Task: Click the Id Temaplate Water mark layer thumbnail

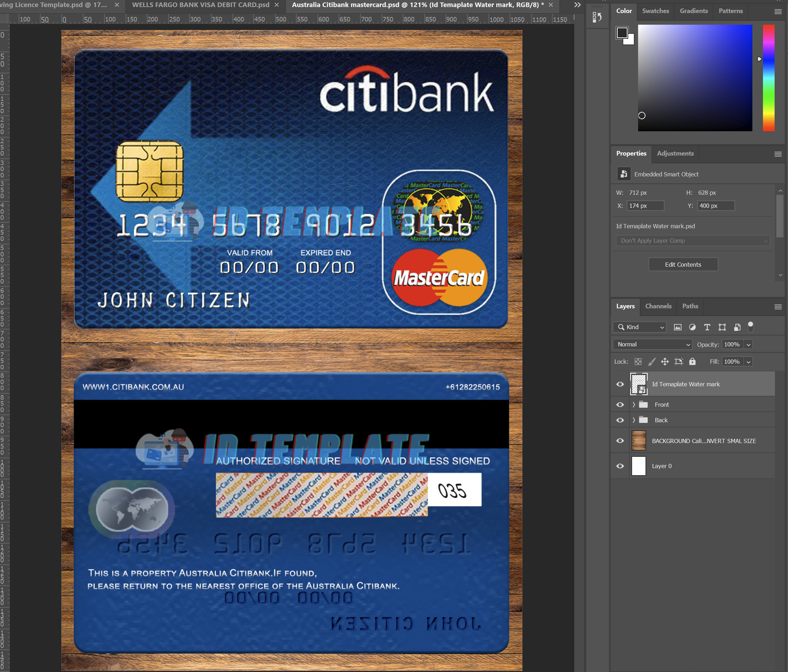Action: click(x=638, y=384)
